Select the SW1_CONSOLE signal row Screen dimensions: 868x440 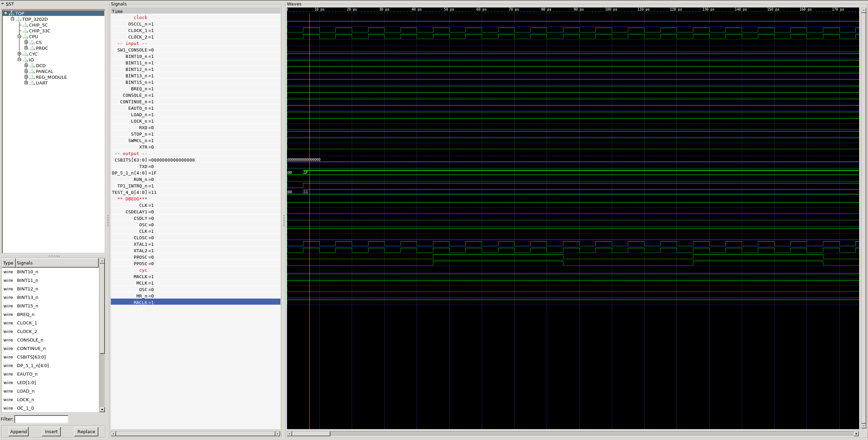coord(196,50)
